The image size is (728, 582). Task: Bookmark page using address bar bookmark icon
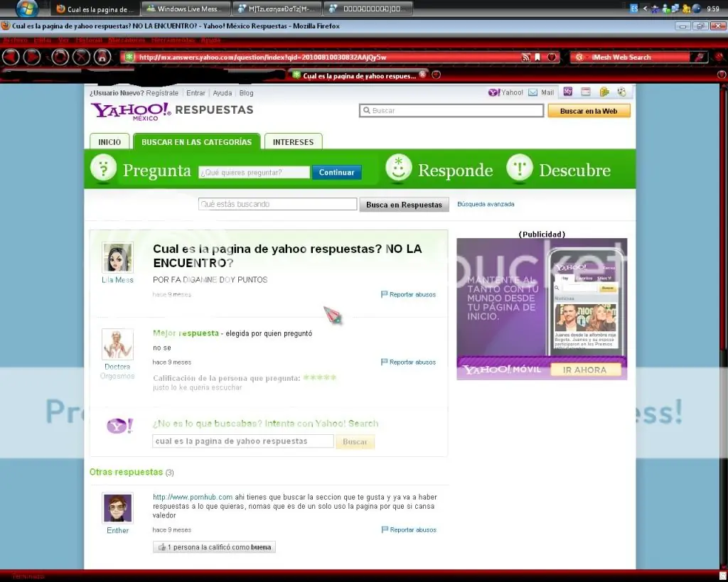pyautogui.click(x=537, y=57)
